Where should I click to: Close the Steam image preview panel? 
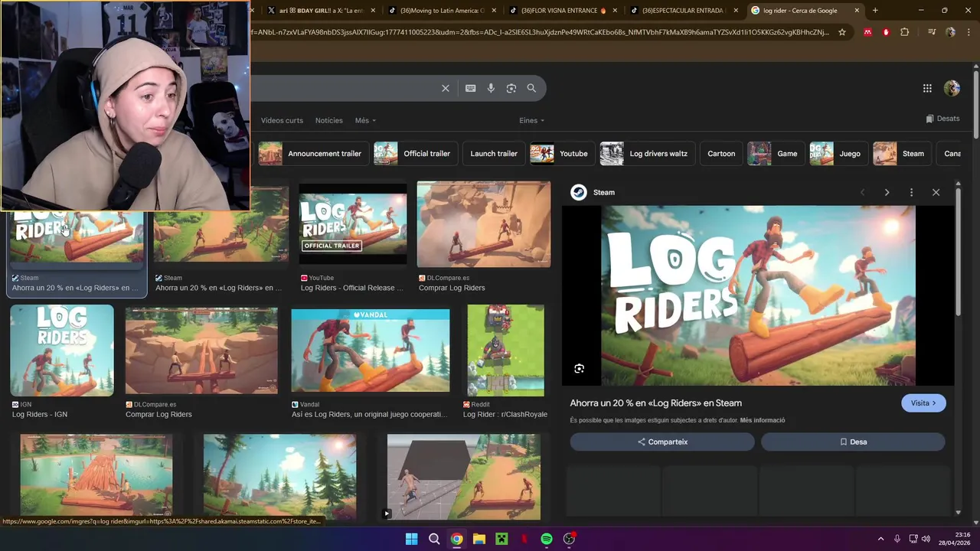point(936,192)
